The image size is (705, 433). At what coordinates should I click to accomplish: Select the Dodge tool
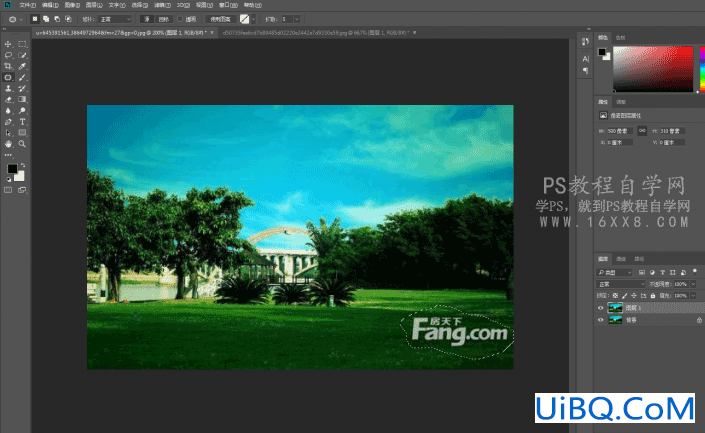click(x=22, y=111)
